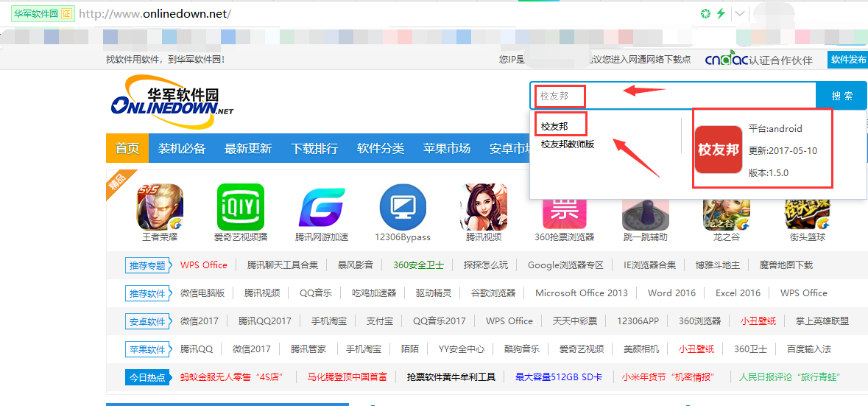Viewport: 868px width, 406px height.
Task: Open the 爱奇艺视频播 app icon
Action: pyautogui.click(x=241, y=207)
